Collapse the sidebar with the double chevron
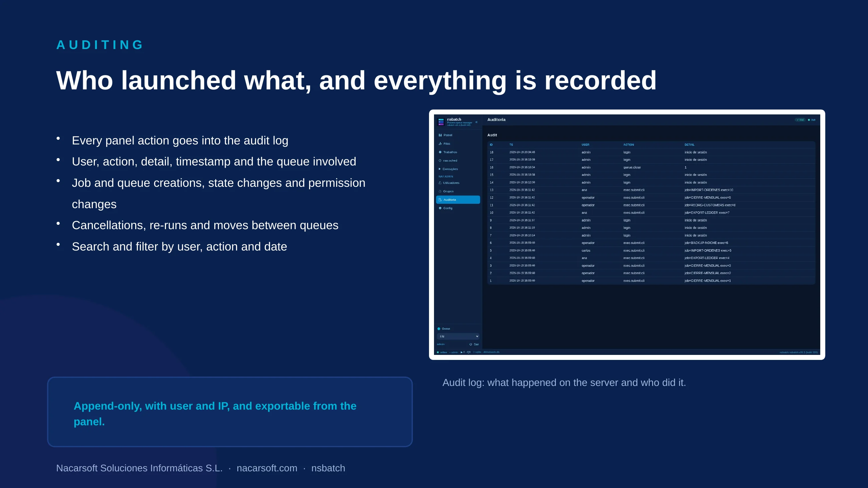 476,122
